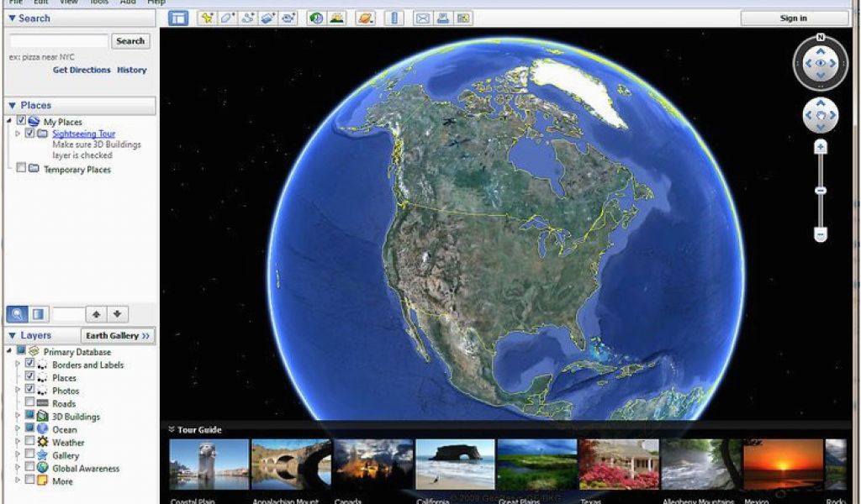
Task: Open the Sightseeing Tour link
Action: coord(84,134)
